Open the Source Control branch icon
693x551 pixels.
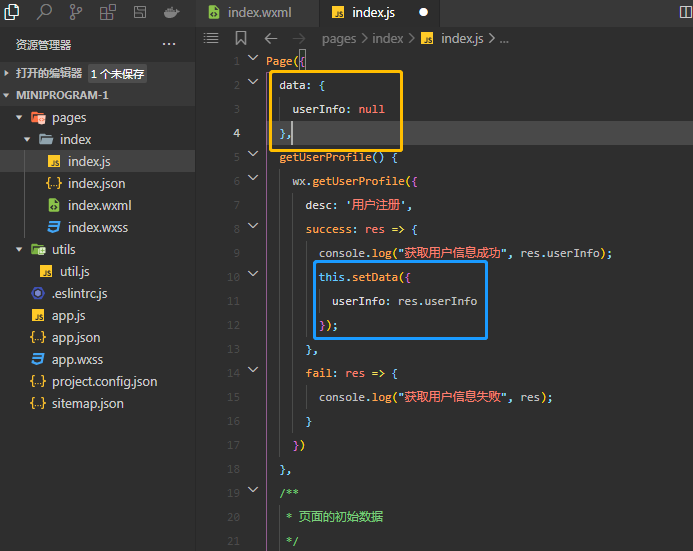click(x=76, y=12)
